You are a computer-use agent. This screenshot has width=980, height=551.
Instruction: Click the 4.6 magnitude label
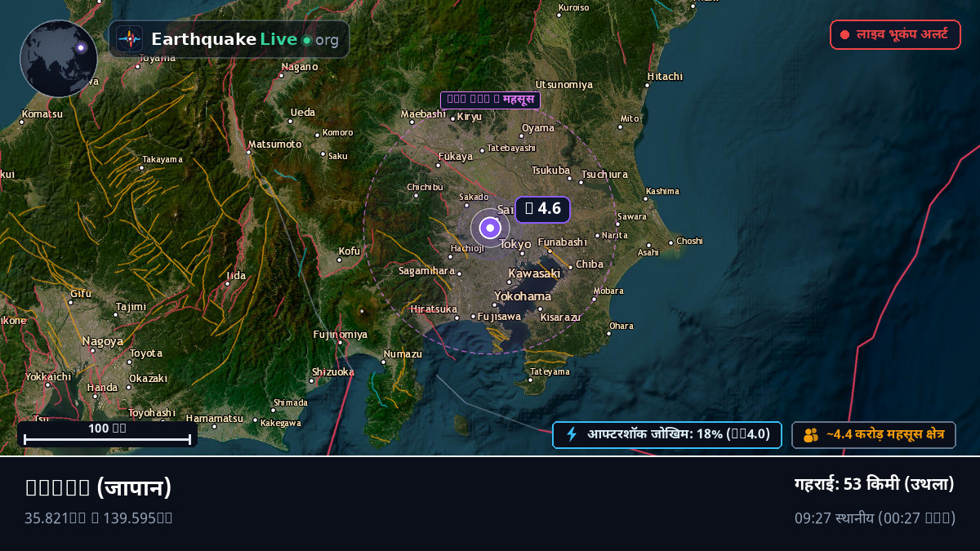click(x=542, y=209)
